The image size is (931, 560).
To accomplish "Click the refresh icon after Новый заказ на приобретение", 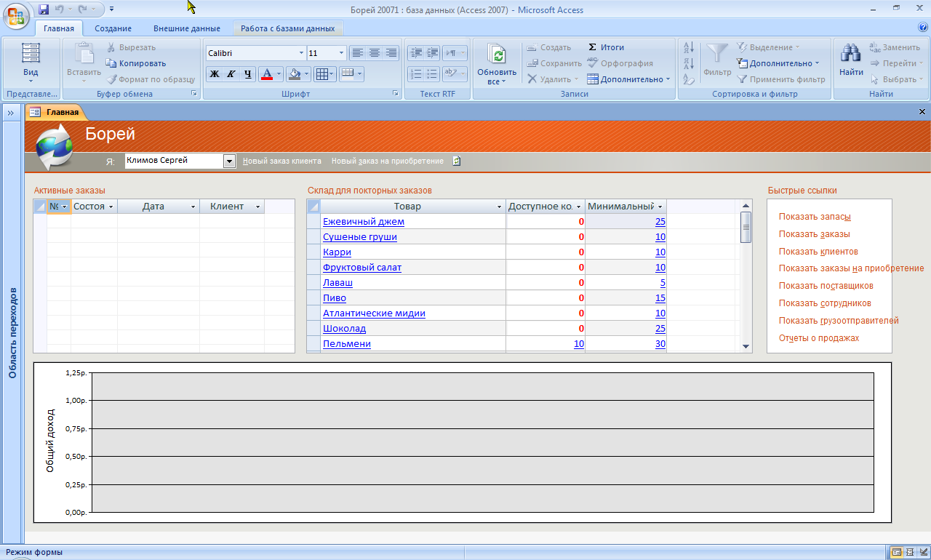I will 456,161.
